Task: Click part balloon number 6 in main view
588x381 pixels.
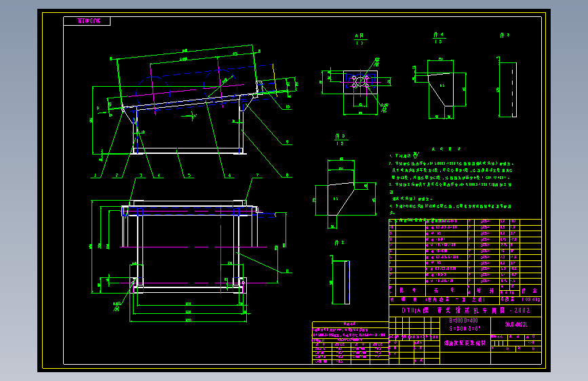Action: 229,175
